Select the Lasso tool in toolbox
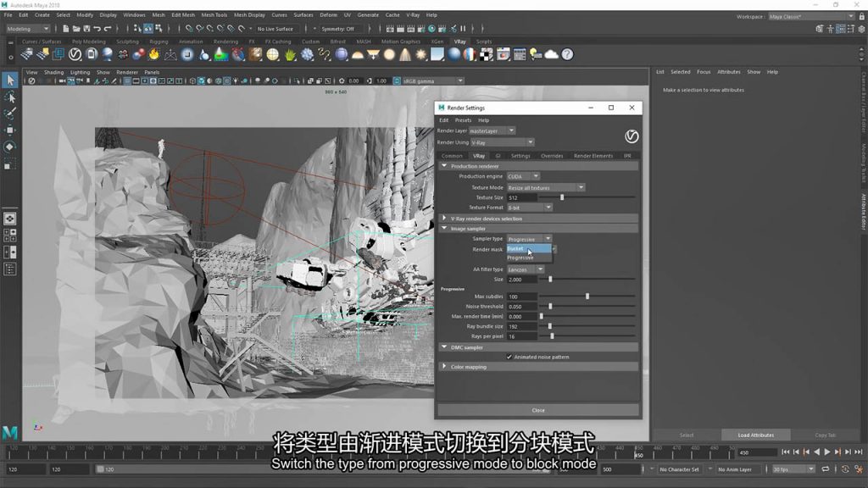This screenshot has width=868, height=488. click(x=10, y=97)
